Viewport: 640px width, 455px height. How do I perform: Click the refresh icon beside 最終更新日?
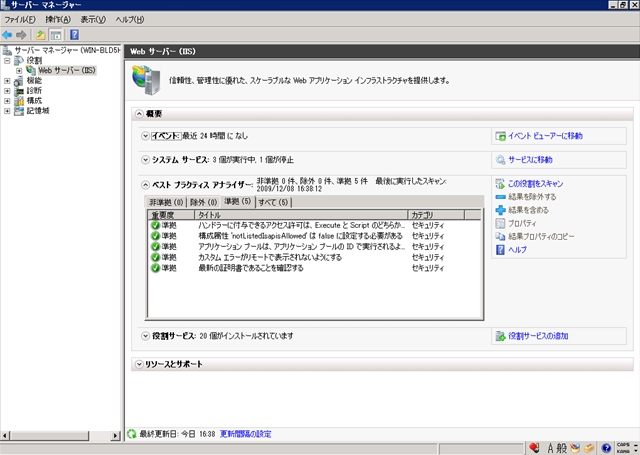131,434
